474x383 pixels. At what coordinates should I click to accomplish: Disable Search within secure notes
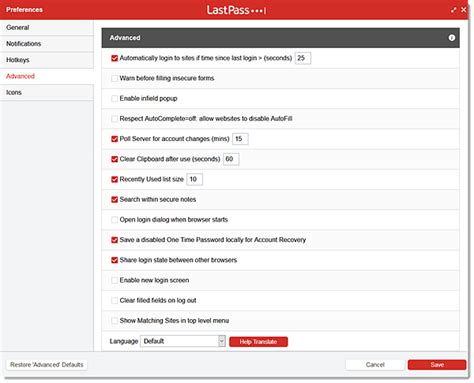(x=114, y=199)
